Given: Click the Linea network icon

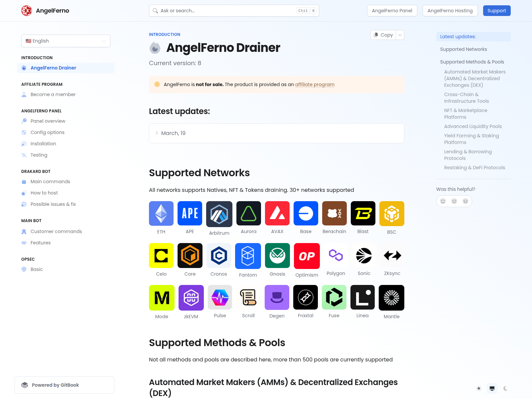Looking at the screenshot, I should pyautogui.click(x=362, y=297).
